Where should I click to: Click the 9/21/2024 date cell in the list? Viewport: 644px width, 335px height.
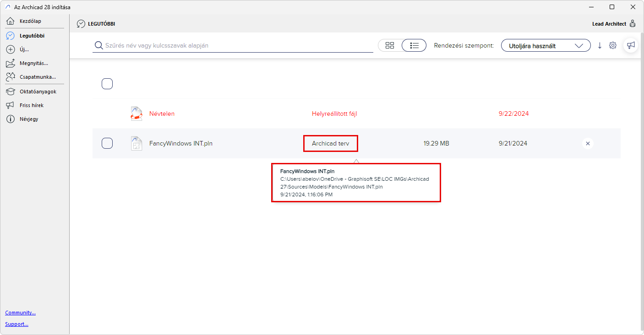pos(513,143)
